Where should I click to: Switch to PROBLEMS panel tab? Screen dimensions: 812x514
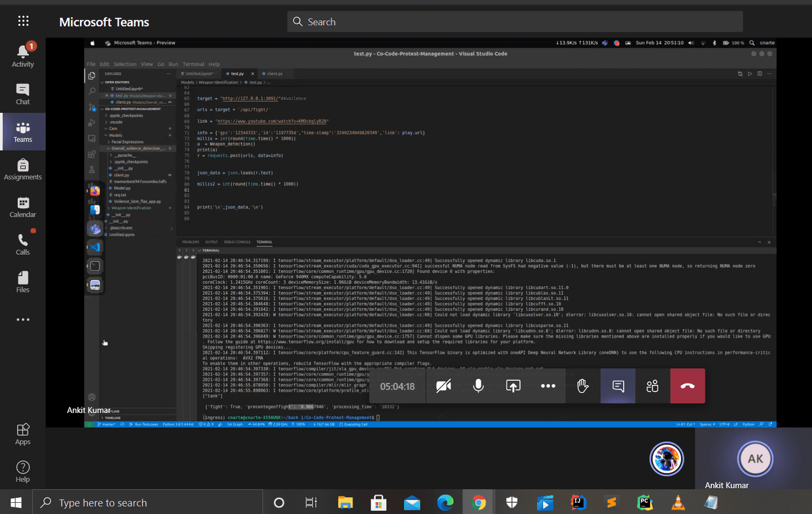(x=191, y=242)
